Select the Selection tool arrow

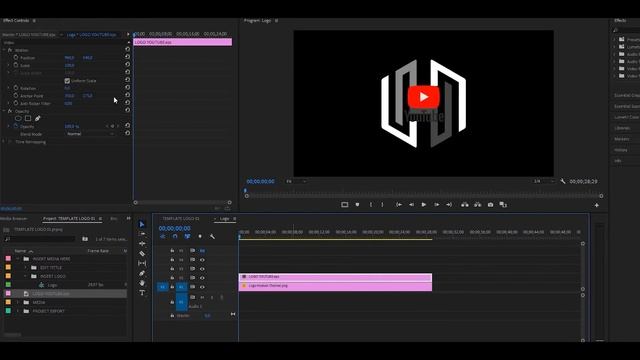click(142, 224)
